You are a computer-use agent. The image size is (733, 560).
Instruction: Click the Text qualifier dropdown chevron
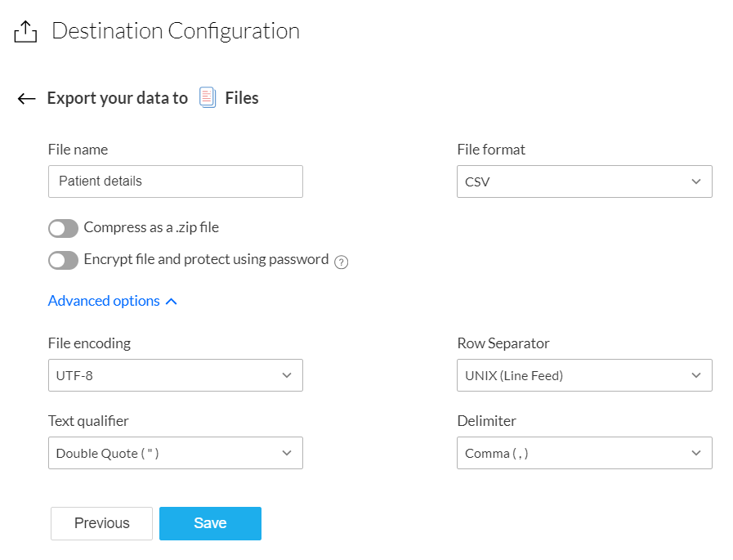pyautogui.click(x=287, y=453)
